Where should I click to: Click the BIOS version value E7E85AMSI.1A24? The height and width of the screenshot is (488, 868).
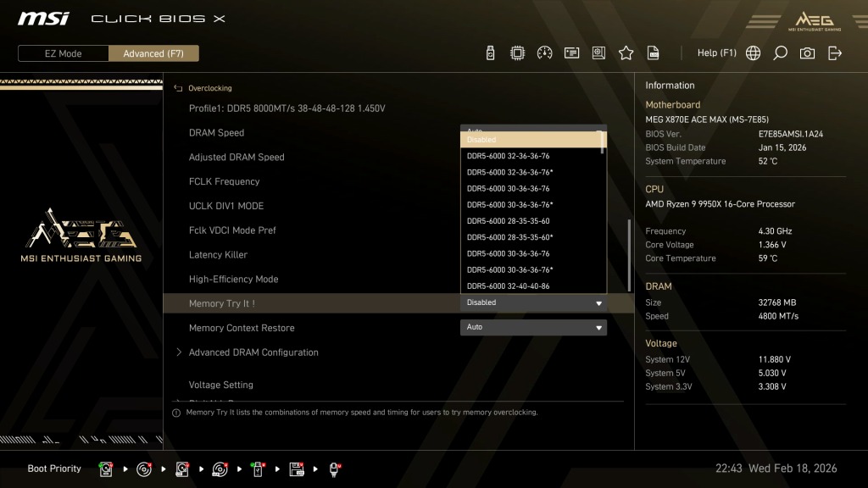click(791, 134)
